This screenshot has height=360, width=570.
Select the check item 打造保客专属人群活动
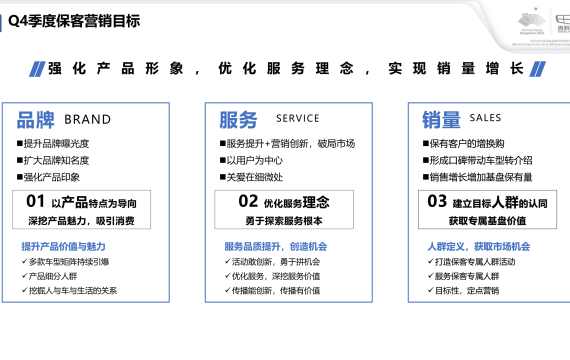point(471,262)
